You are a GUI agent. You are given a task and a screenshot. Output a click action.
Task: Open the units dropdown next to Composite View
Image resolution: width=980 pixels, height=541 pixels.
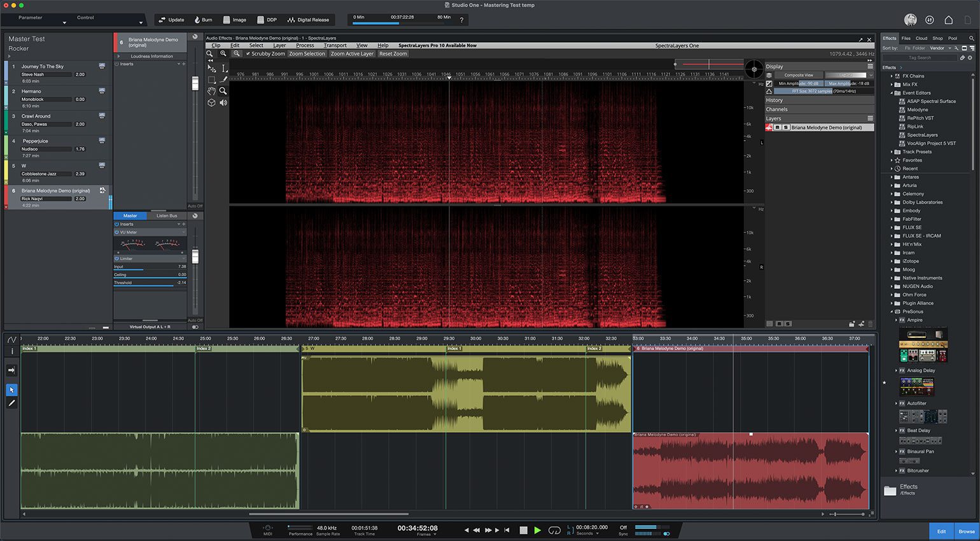871,75
